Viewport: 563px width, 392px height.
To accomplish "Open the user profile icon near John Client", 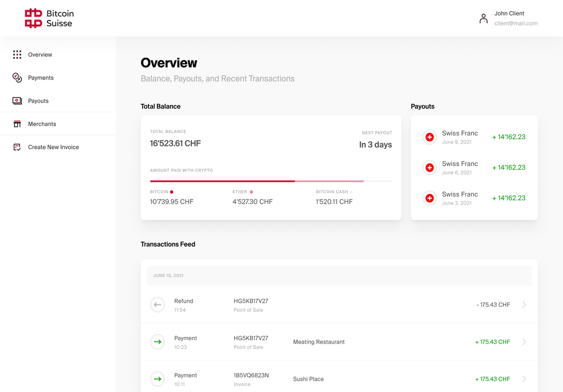I will (483, 18).
